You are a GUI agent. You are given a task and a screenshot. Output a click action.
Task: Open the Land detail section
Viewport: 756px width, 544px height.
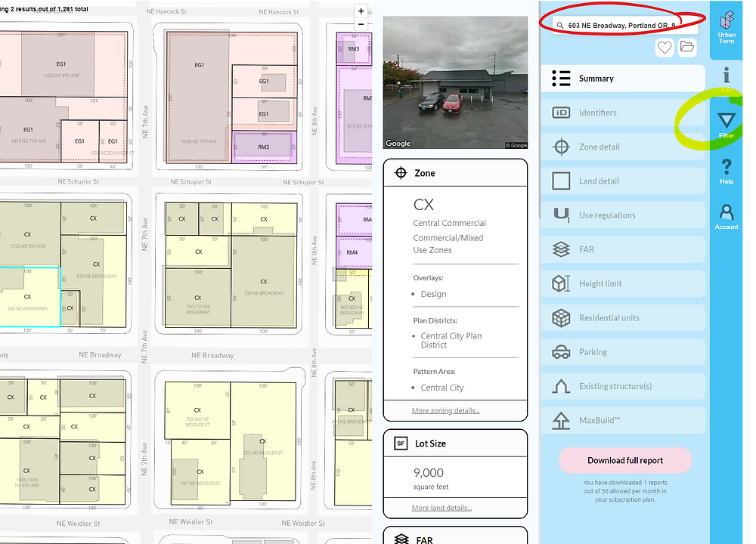[623, 181]
